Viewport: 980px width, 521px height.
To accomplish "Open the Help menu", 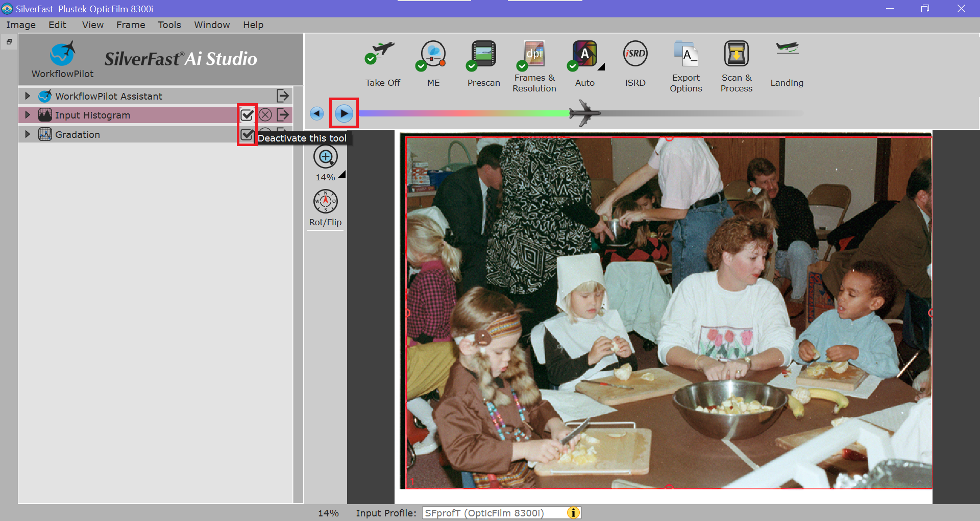I will point(253,25).
